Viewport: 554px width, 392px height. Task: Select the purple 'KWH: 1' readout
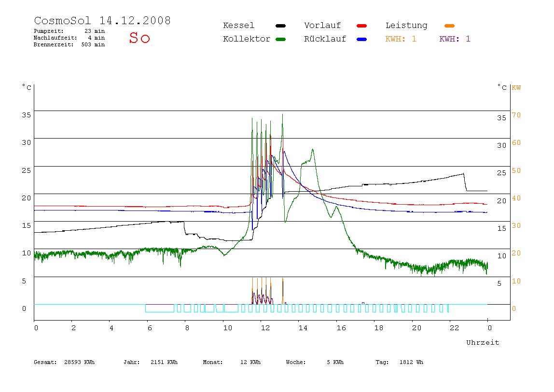(x=455, y=39)
